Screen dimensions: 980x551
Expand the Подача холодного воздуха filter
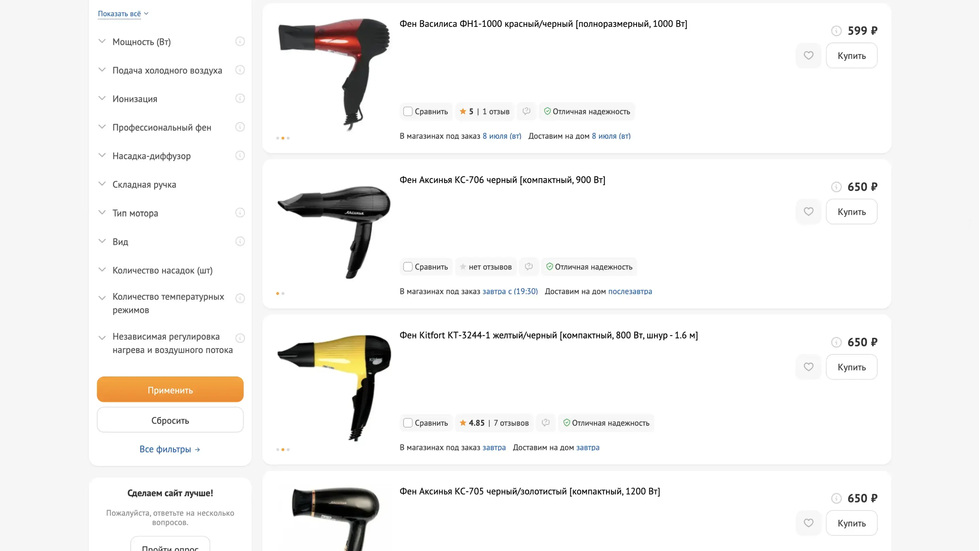pos(167,70)
